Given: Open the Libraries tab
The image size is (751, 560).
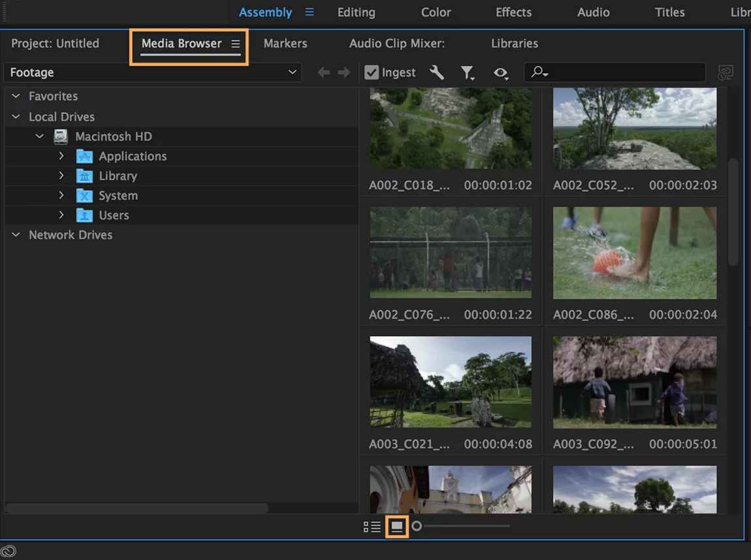Looking at the screenshot, I should pos(514,44).
